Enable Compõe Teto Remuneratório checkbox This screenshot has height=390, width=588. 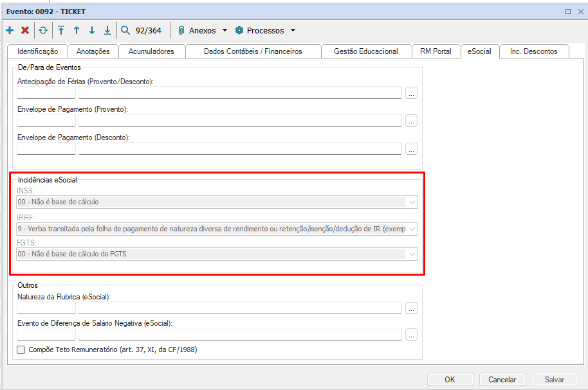(21, 350)
